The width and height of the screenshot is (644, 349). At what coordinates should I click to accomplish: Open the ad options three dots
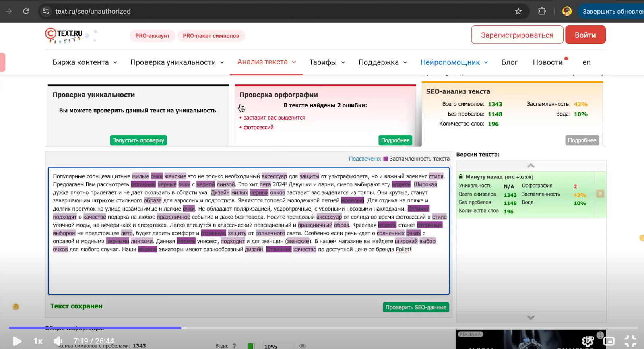click(600, 335)
